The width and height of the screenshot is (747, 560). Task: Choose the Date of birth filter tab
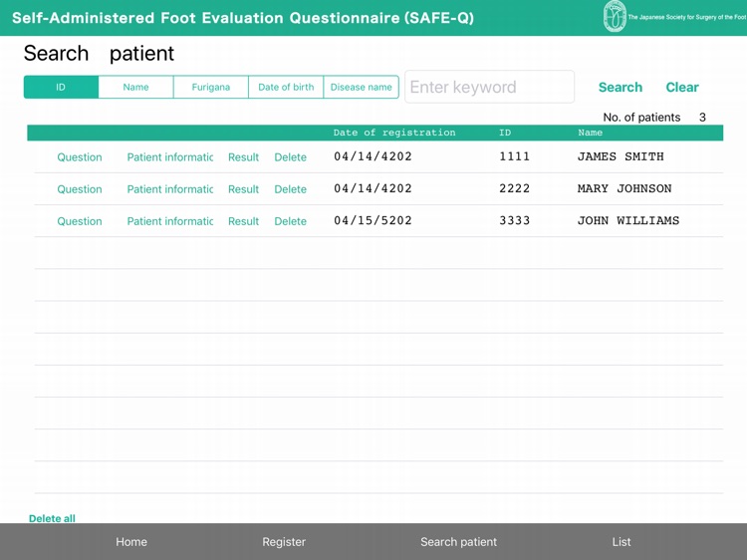click(286, 88)
